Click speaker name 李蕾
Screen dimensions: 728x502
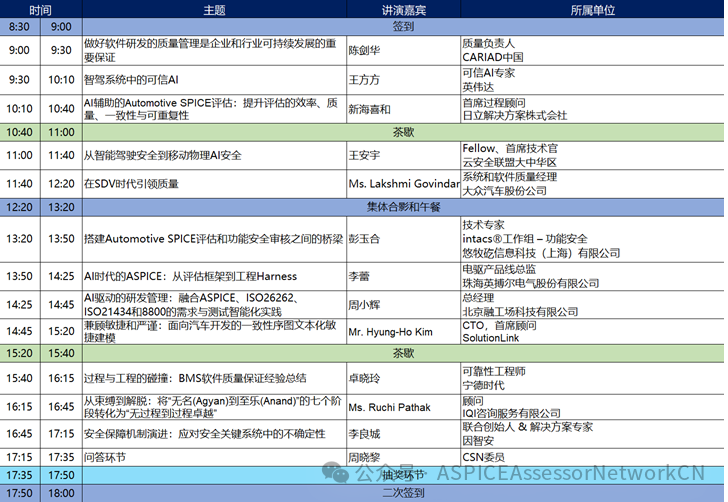359,276
